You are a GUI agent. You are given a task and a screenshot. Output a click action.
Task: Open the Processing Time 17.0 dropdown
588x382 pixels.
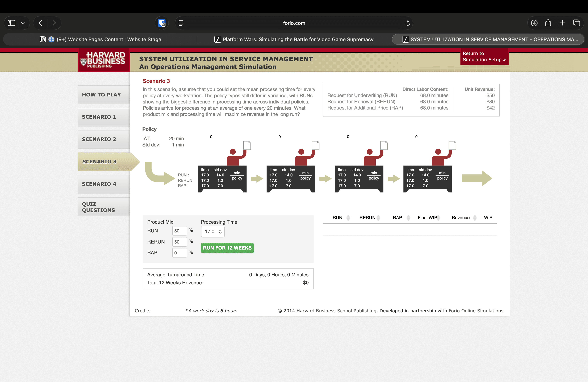pyautogui.click(x=213, y=231)
